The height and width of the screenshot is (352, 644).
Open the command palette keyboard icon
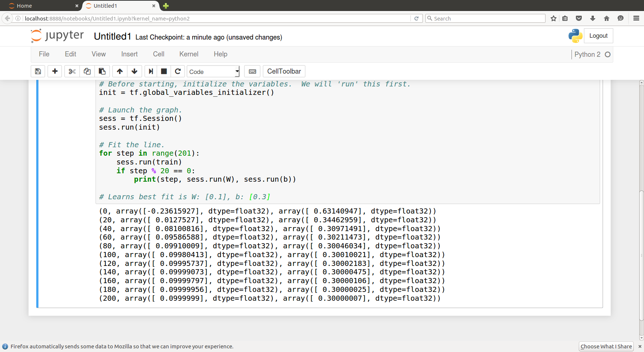click(252, 71)
